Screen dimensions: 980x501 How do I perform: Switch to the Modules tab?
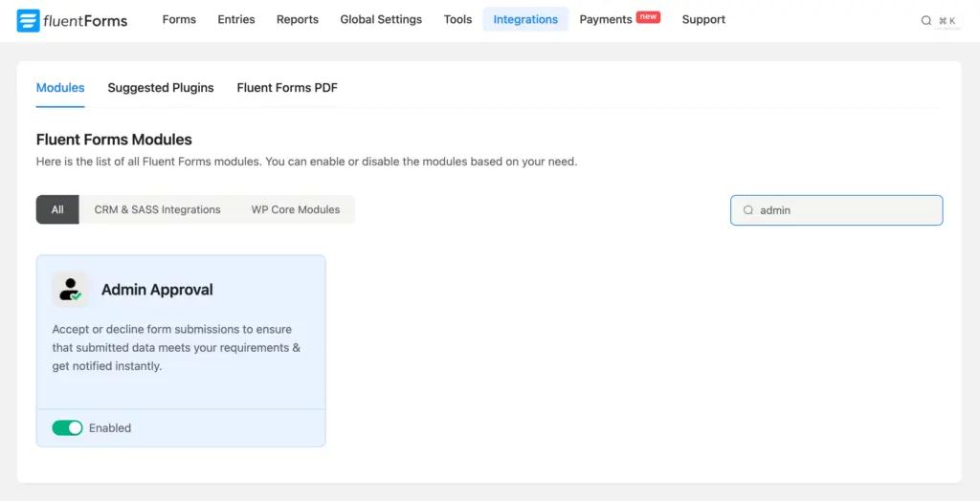60,88
